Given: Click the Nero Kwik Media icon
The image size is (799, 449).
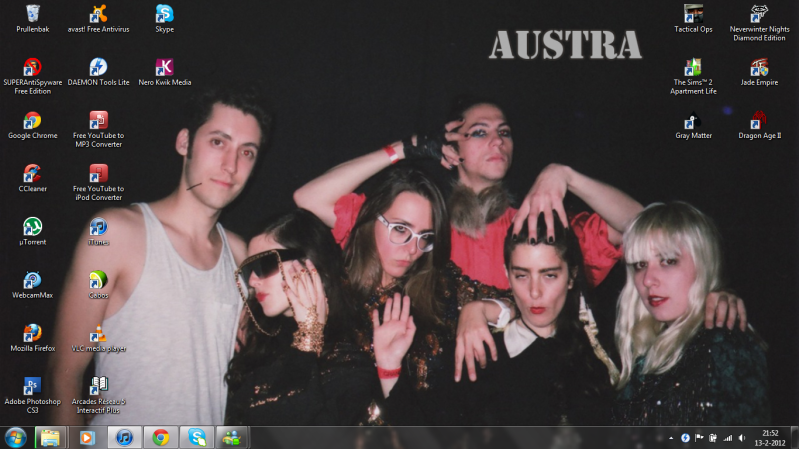Looking at the screenshot, I should 164,68.
